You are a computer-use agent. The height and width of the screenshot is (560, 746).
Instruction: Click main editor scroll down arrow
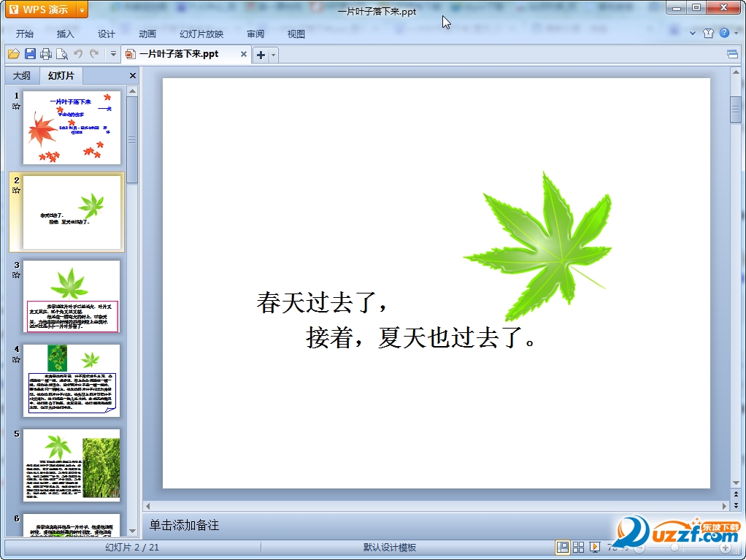click(736, 483)
